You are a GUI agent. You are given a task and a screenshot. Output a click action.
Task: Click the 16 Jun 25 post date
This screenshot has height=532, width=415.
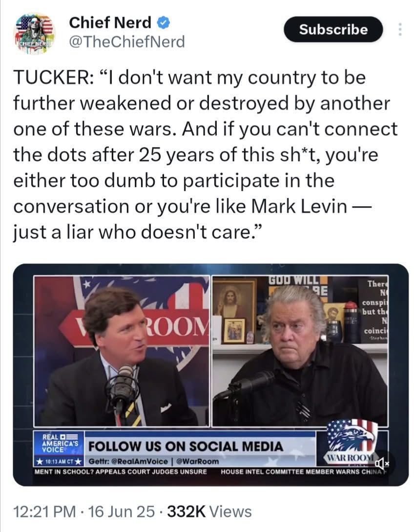pyautogui.click(x=121, y=511)
